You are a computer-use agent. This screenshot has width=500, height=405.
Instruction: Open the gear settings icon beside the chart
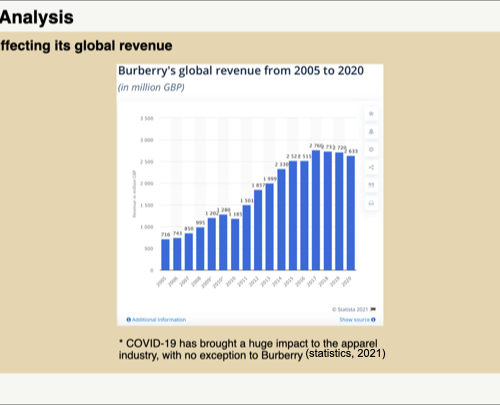371,150
